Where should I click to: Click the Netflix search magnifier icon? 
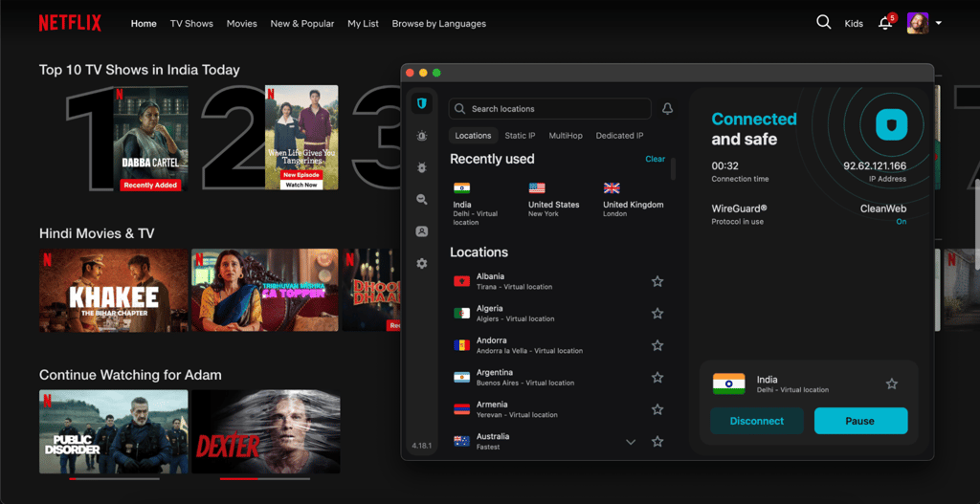824,23
